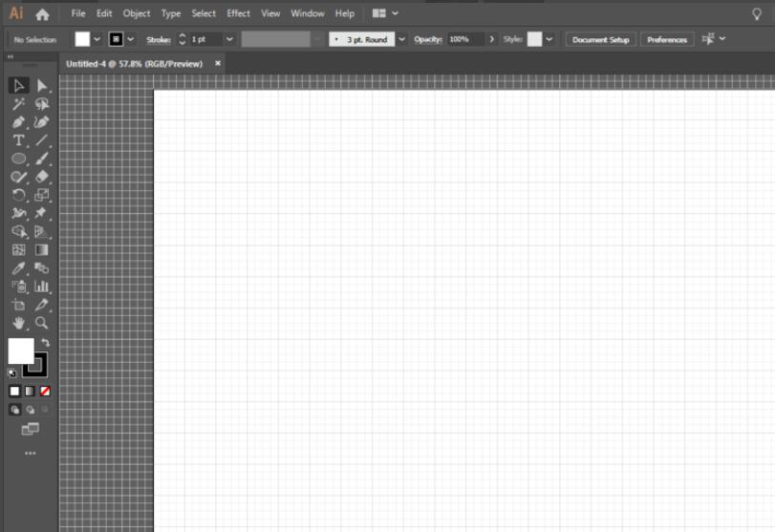
Task: Select the Shaper tool
Action: coord(19,177)
